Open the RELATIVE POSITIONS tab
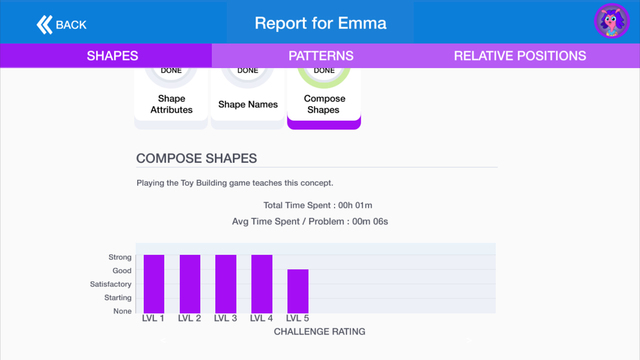 click(x=520, y=56)
